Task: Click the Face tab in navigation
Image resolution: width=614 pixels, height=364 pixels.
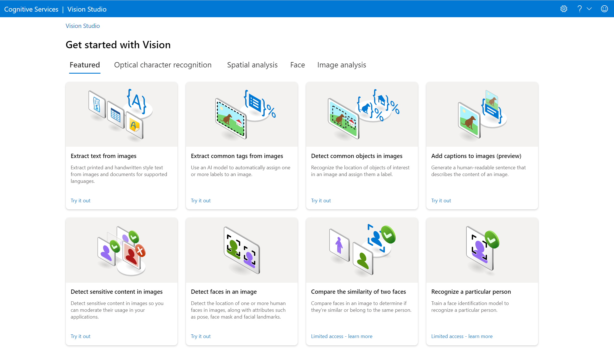Action: point(297,65)
